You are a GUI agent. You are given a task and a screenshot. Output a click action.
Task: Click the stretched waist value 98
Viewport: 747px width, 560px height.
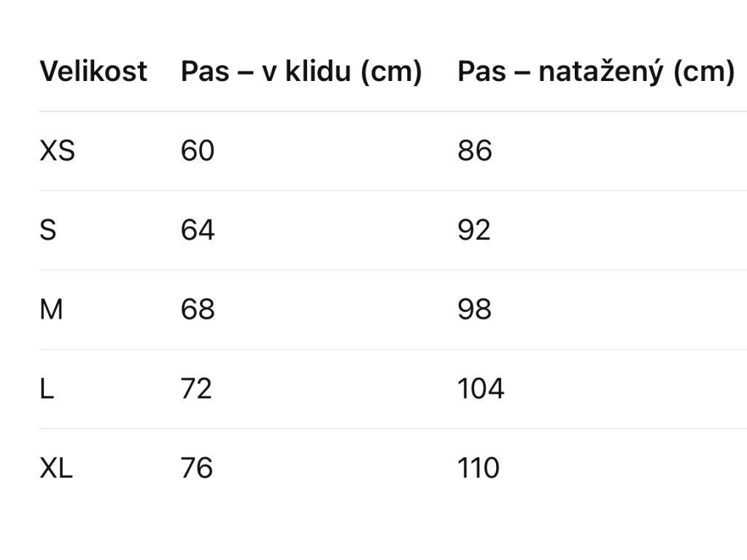(x=474, y=310)
